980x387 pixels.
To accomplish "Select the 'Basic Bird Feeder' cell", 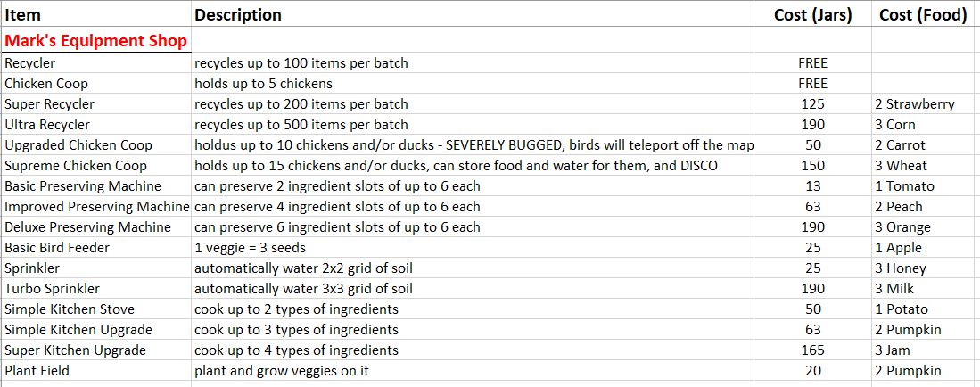I will [x=57, y=248].
